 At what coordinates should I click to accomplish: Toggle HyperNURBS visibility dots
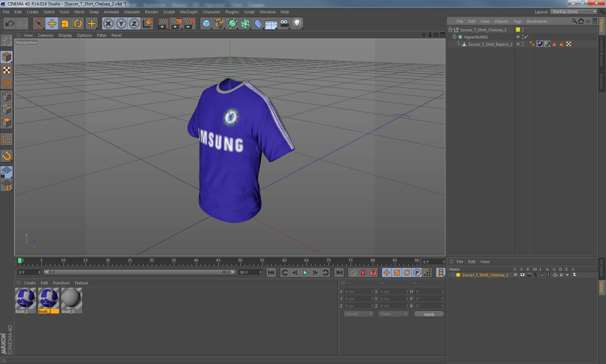(x=523, y=37)
